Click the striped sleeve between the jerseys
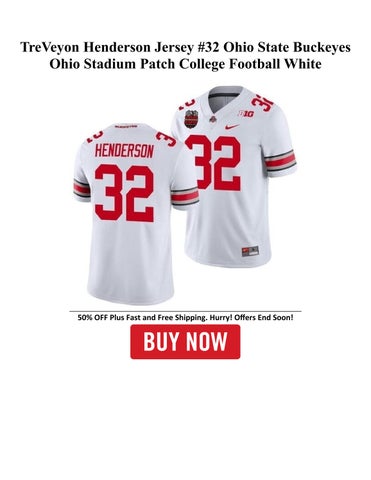Image resolution: width=371 pixels, height=480 pixels. coord(184,196)
